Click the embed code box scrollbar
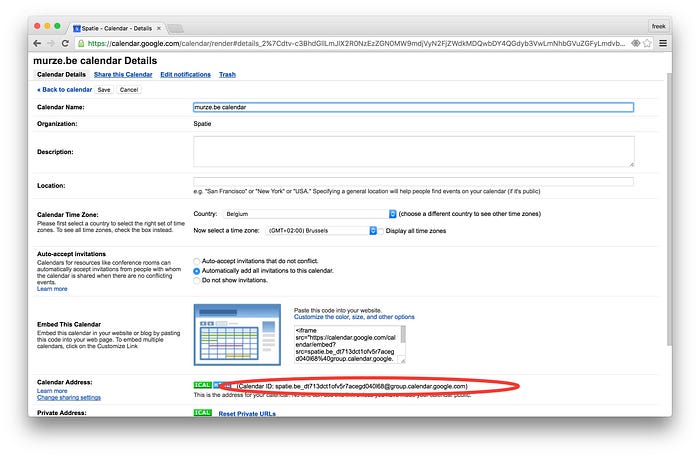The height and width of the screenshot is (457, 700). [403, 335]
